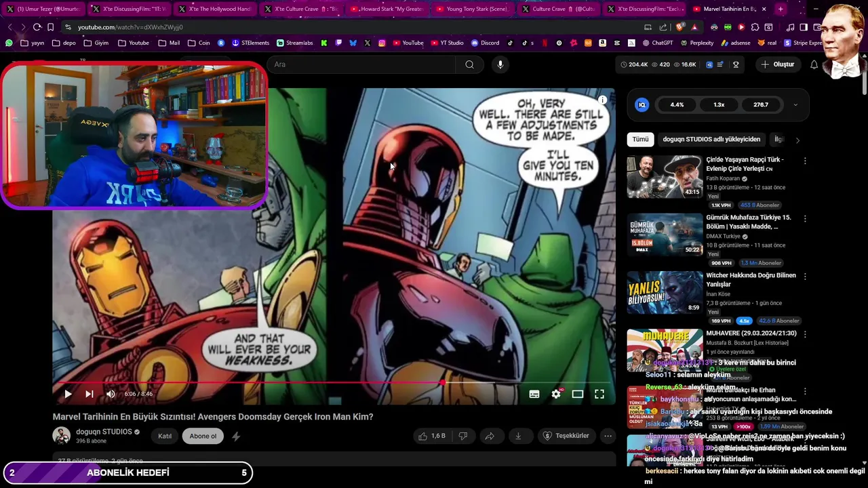This screenshot has height=488, width=868.
Task: Switch to theater mode
Action: coord(578,394)
